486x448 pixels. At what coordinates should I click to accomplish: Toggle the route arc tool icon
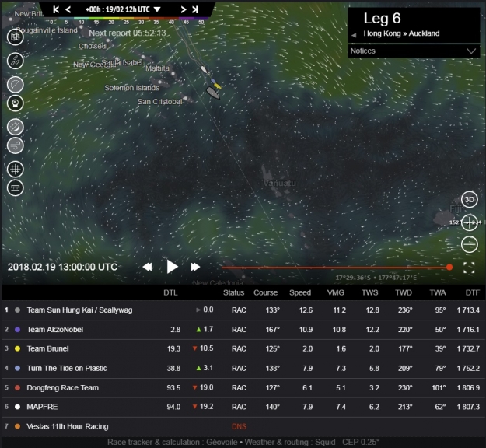click(x=16, y=84)
